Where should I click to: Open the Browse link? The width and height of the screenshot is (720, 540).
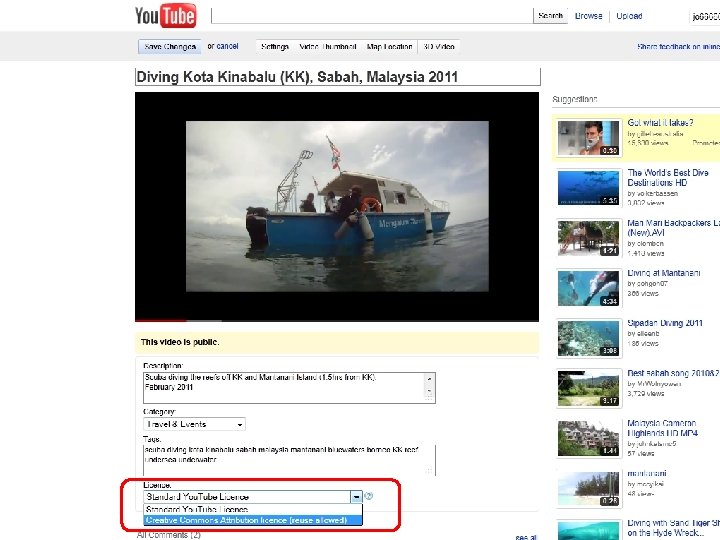(x=588, y=16)
